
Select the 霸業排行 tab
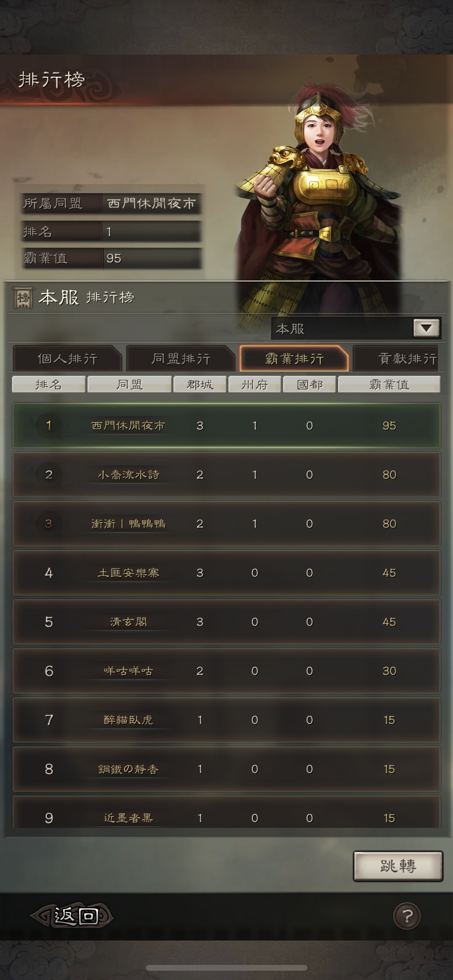point(294,358)
